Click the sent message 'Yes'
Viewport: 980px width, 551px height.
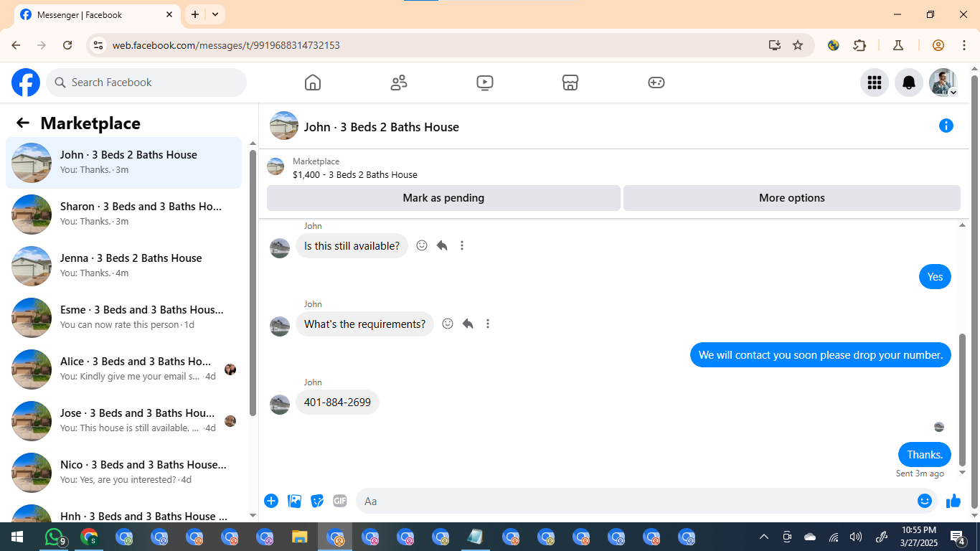935,277
